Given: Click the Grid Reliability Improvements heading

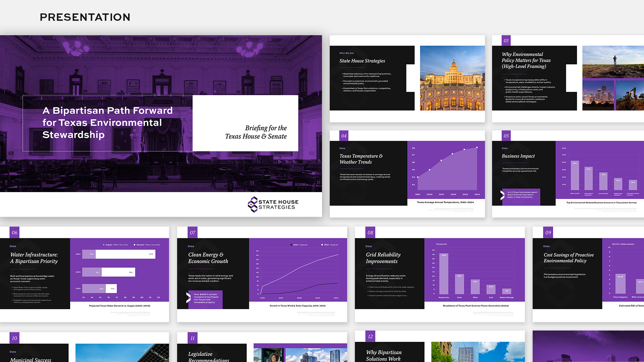Looking at the screenshot, I should coord(383,258).
